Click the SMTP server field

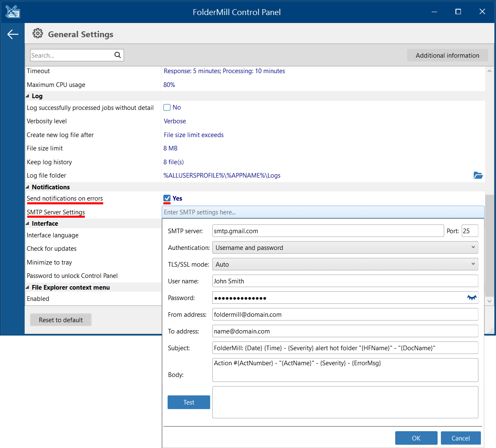click(x=328, y=231)
